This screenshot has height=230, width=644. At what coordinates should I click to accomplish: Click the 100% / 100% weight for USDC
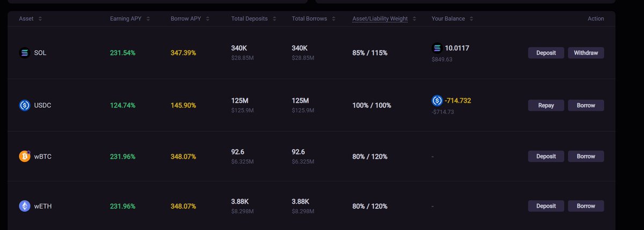click(372, 106)
